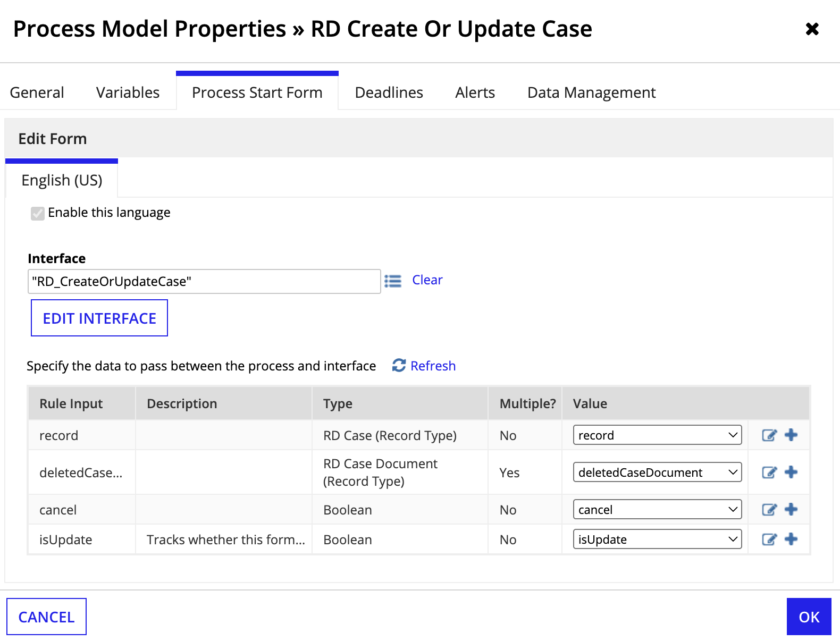Close the Process Model Properties dialog

tap(812, 29)
